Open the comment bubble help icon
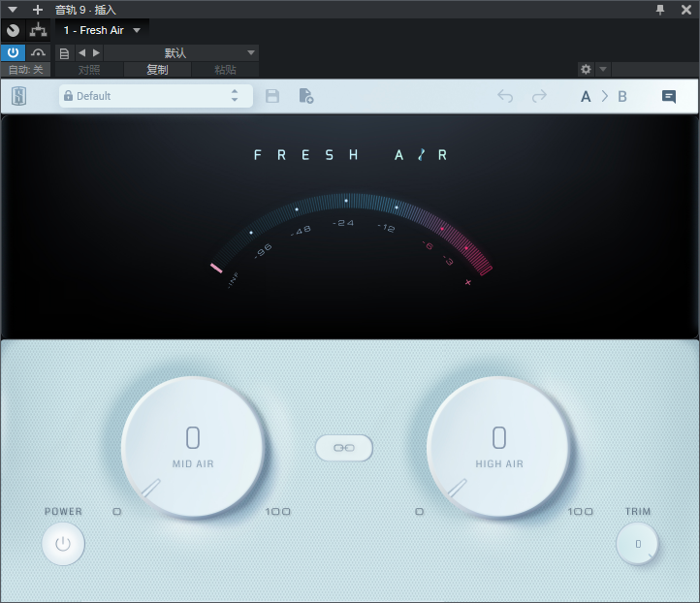700x603 pixels. point(668,96)
